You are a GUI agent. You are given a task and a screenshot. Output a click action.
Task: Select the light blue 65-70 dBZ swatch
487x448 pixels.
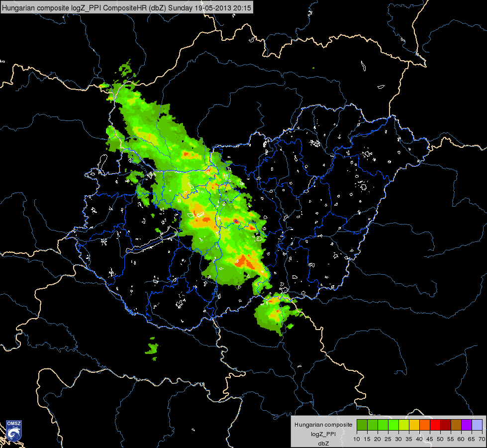pos(477,425)
